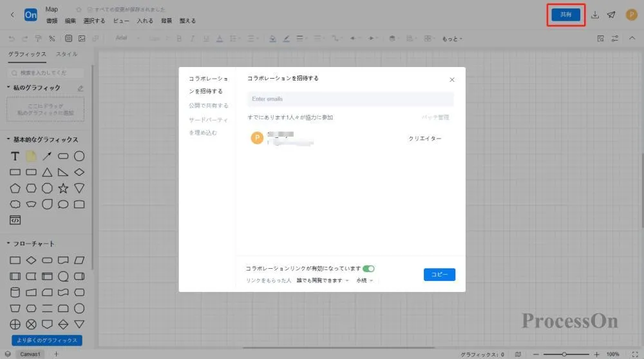Select the Text tool in basic graphics
Image resolution: width=644 pixels, height=359 pixels.
pos(15,156)
